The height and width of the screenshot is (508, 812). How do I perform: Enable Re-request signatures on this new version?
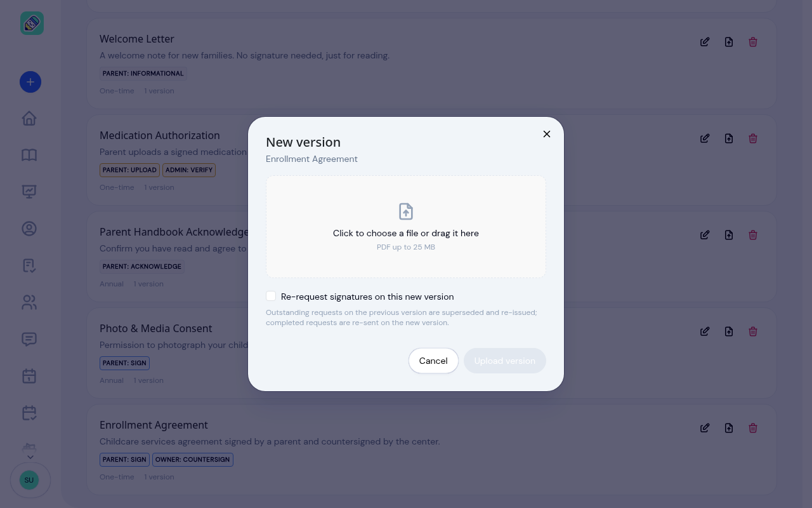click(271, 296)
